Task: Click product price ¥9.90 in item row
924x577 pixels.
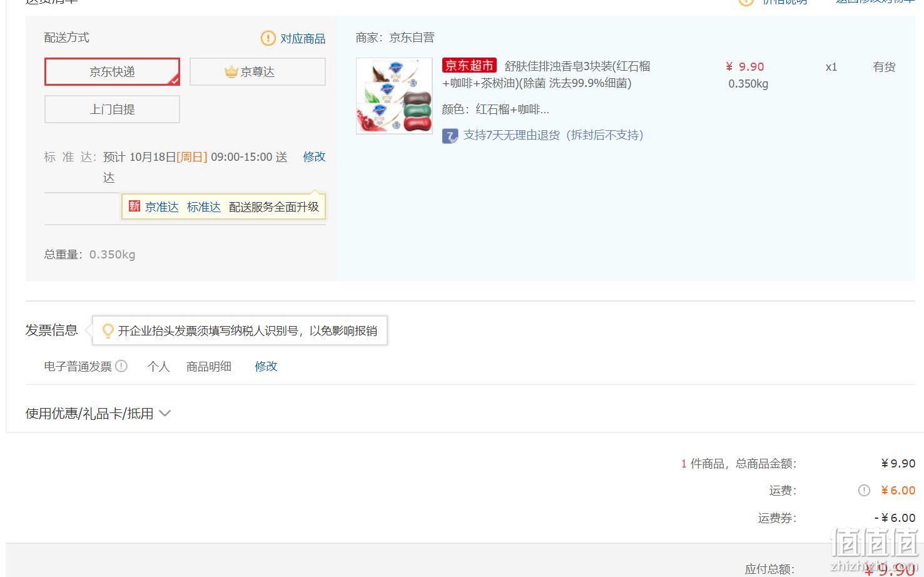Action: point(745,66)
